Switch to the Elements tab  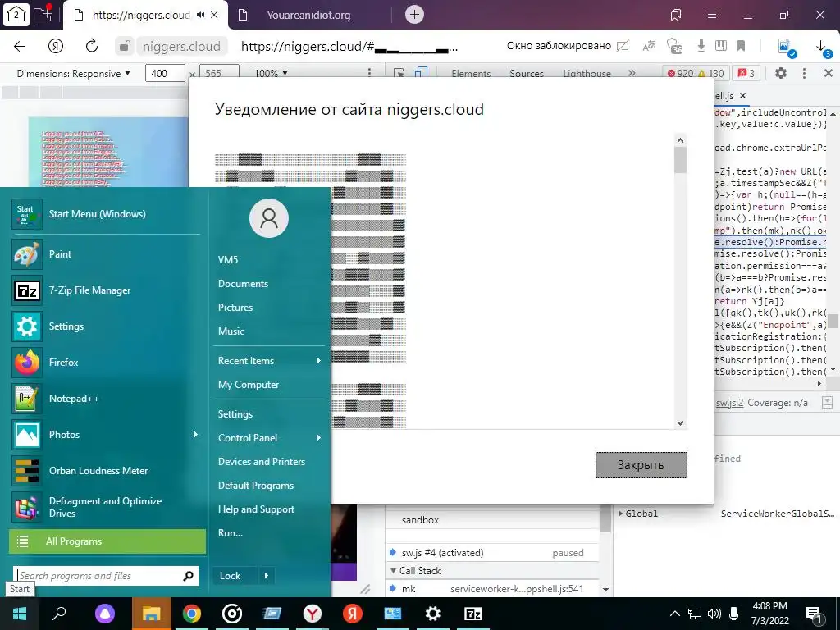[471, 73]
